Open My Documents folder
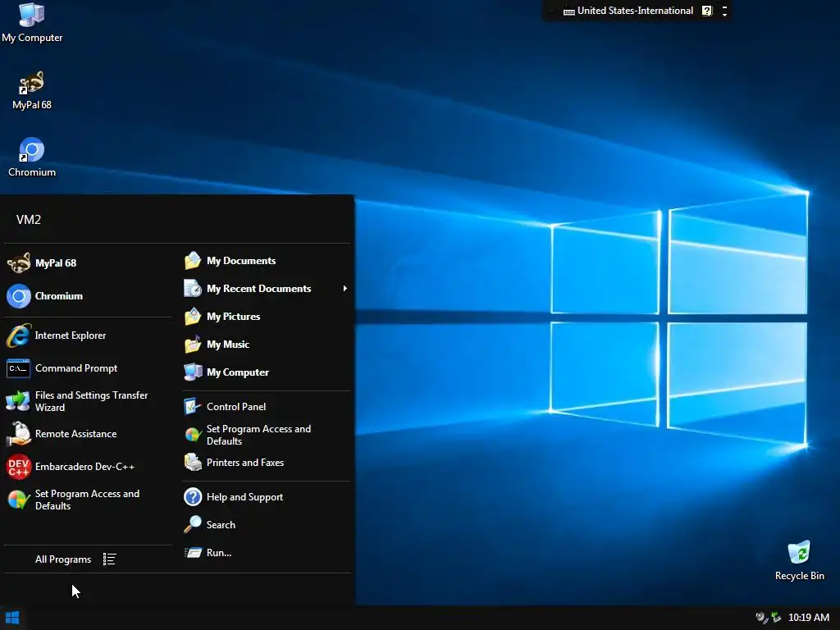The height and width of the screenshot is (630, 840). (267, 261)
